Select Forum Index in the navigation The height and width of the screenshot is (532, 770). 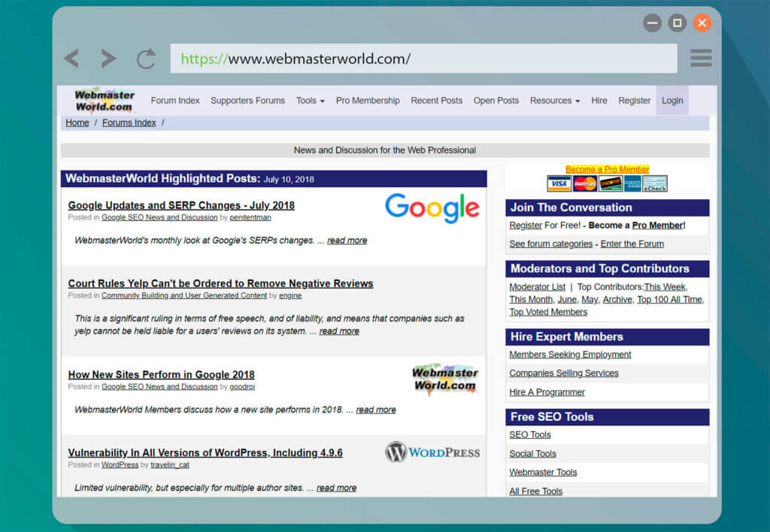click(x=174, y=99)
